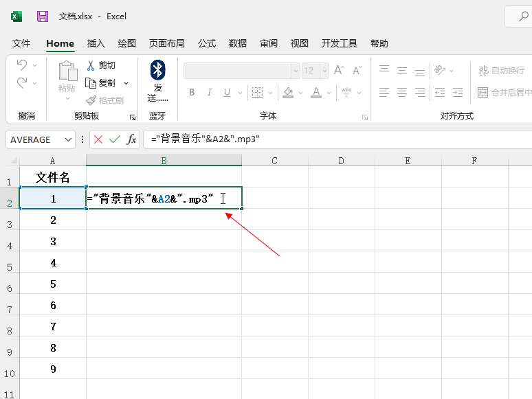This screenshot has width=532, height=399.
Task: Confirm formula with green checkmark
Action: pos(115,139)
